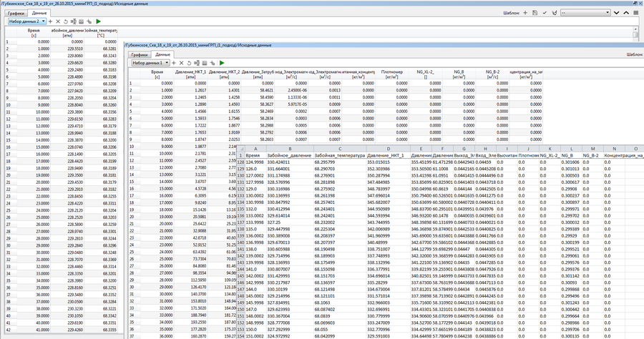This screenshot has height=339, width=644.
Task: Click the green Run arrow beside Набор данных 2
Action: point(99,21)
